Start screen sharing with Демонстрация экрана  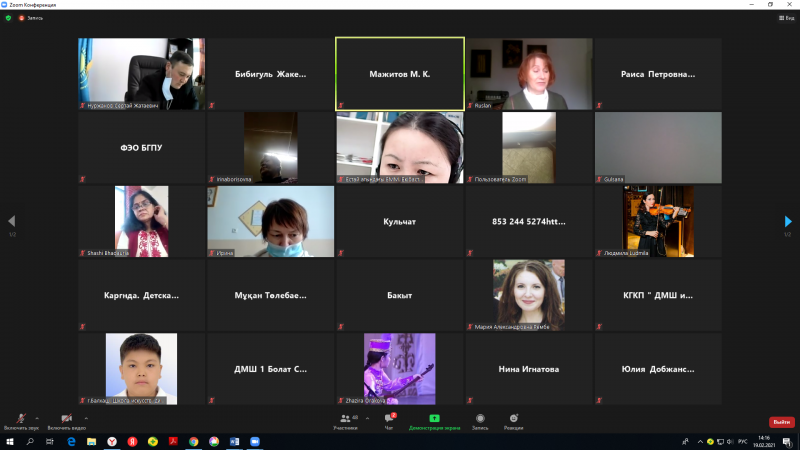click(434, 420)
